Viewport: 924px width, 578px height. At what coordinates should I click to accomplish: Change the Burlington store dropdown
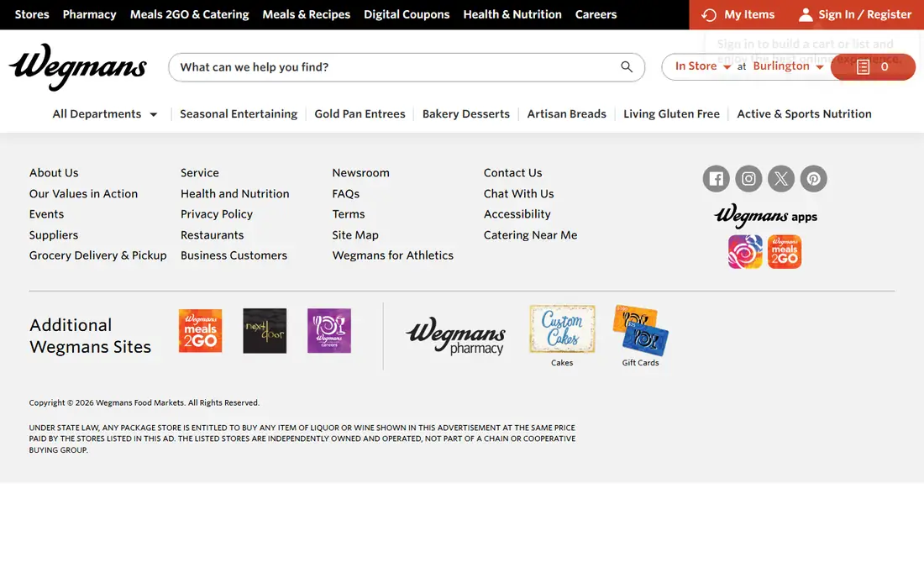coord(788,66)
